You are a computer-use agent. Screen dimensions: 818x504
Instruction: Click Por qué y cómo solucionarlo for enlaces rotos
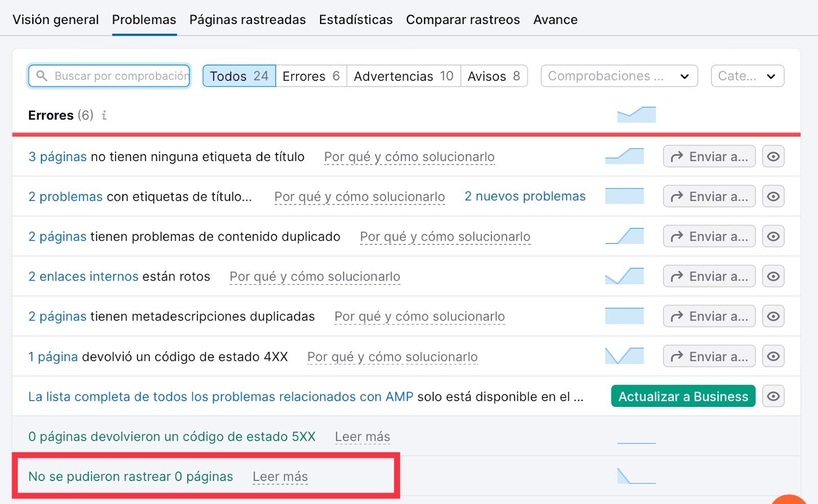315,276
